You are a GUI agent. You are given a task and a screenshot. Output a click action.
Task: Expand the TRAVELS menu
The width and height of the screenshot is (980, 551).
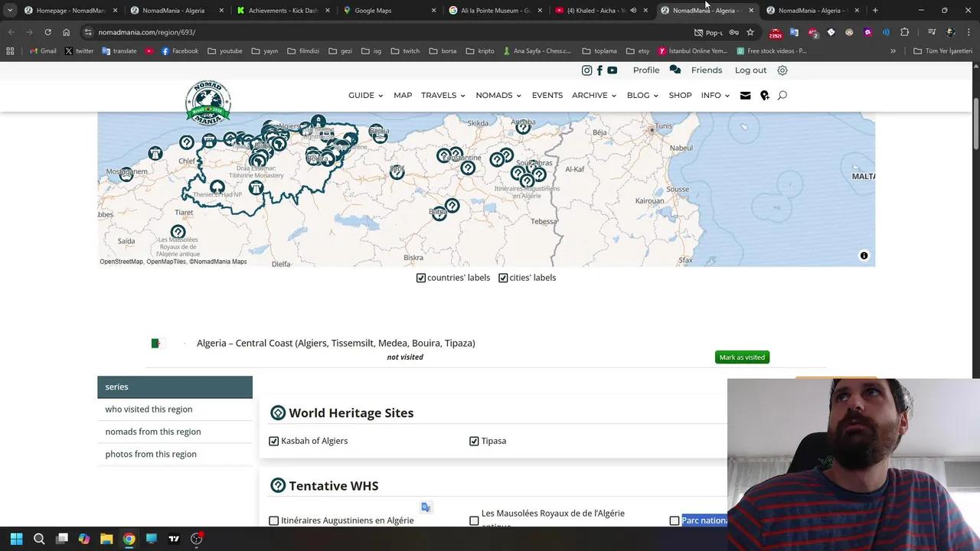point(443,96)
